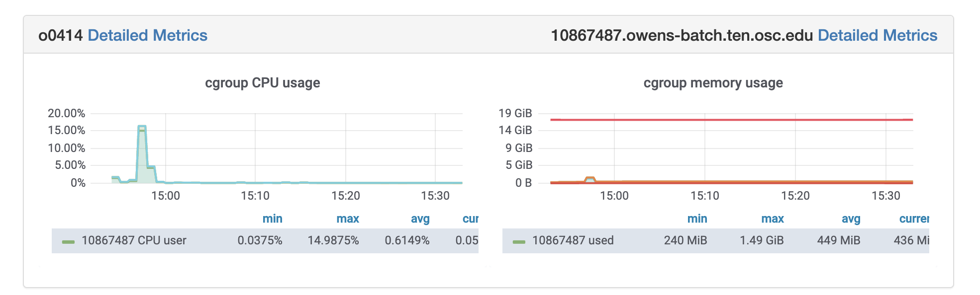Sort the CPU usage legend by min
980x295 pixels.
272,219
